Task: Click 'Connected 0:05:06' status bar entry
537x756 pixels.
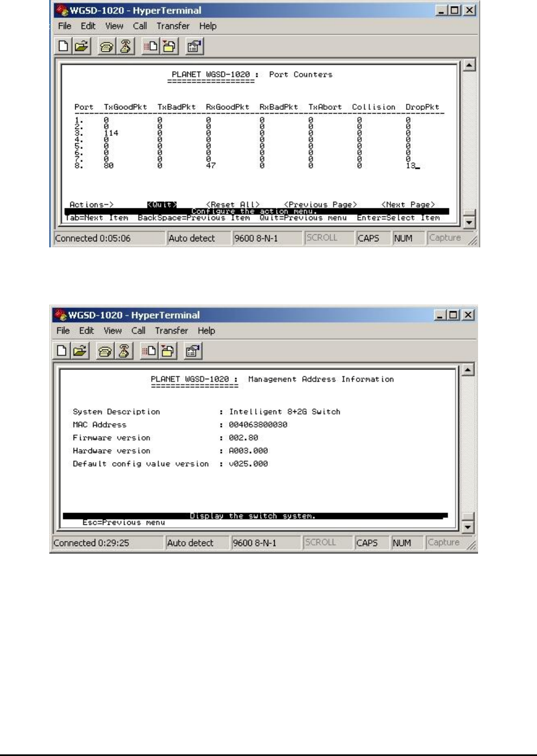Action: pyautogui.click(x=92, y=238)
